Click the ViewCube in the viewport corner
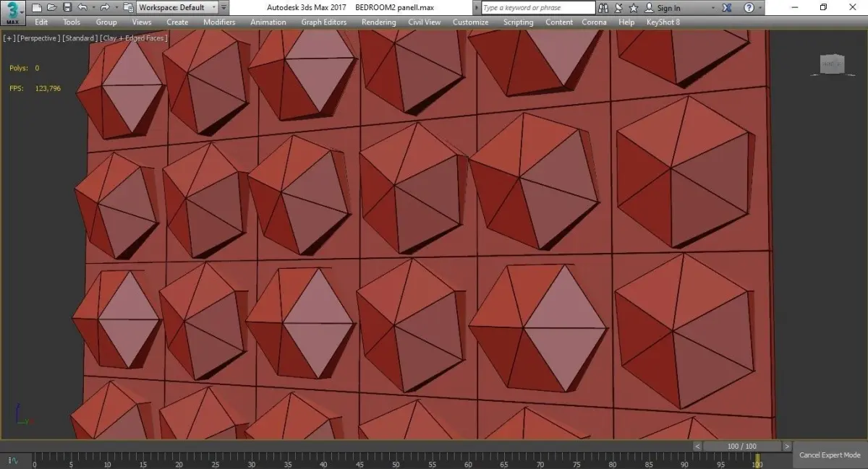Viewport: 868px width, 469px height. pos(832,64)
